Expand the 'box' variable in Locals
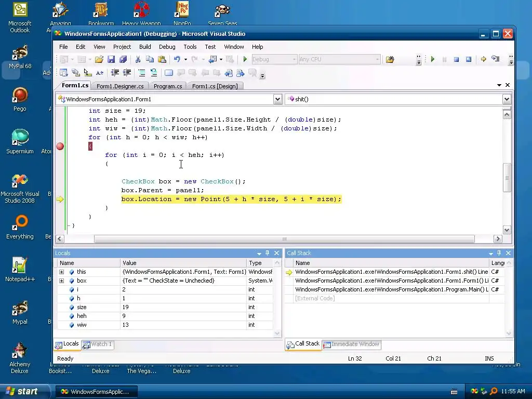Screen dimensions: 532x399 point(61,281)
